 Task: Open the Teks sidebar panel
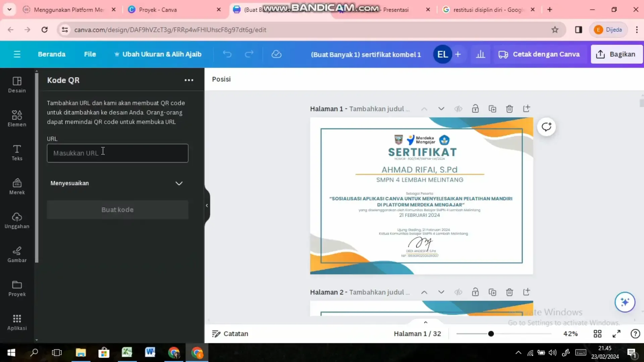(x=17, y=153)
